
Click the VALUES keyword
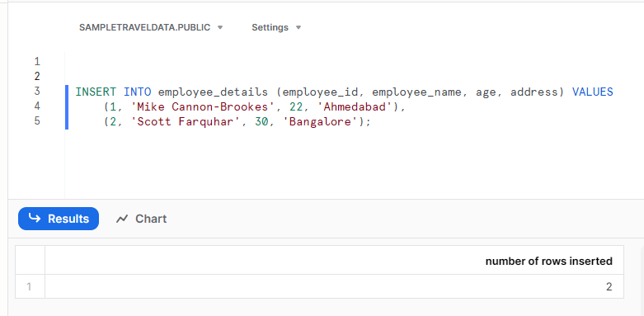[593, 92]
